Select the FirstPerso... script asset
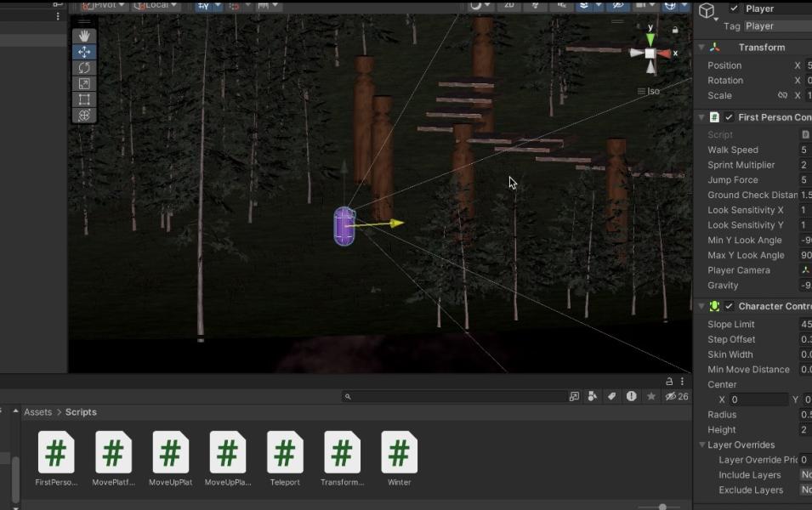The width and height of the screenshot is (812, 510). pyautogui.click(x=56, y=458)
